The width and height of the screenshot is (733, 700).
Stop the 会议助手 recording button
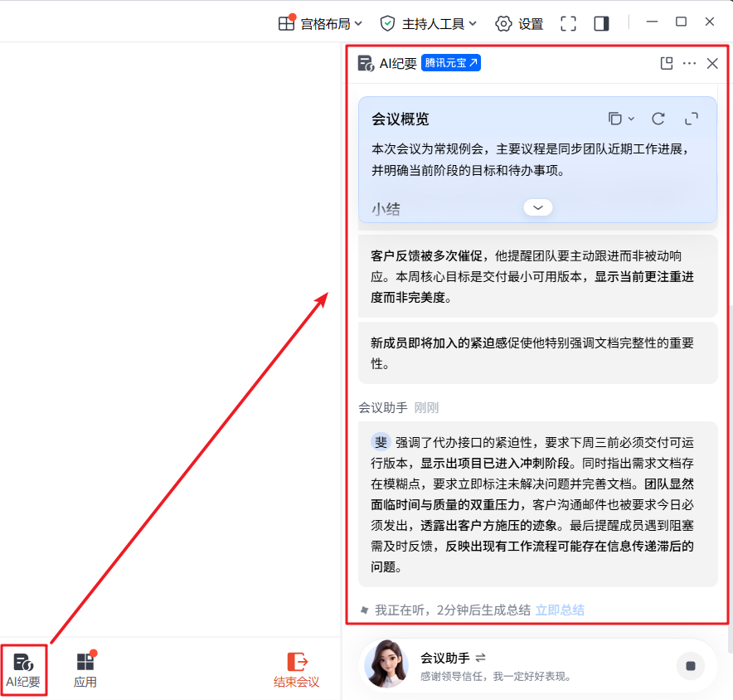tap(691, 665)
